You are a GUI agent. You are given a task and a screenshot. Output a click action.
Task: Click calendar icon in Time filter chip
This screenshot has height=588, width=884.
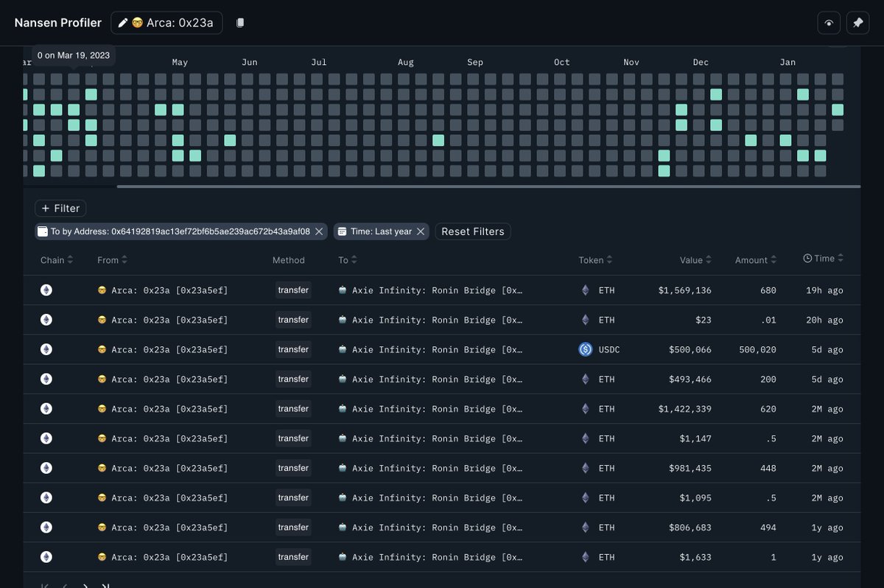(x=342, y=231)
